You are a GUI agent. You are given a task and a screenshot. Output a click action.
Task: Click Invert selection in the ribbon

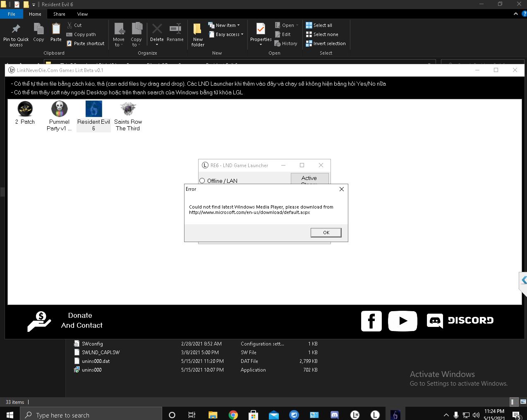click(x=326, y=43)
